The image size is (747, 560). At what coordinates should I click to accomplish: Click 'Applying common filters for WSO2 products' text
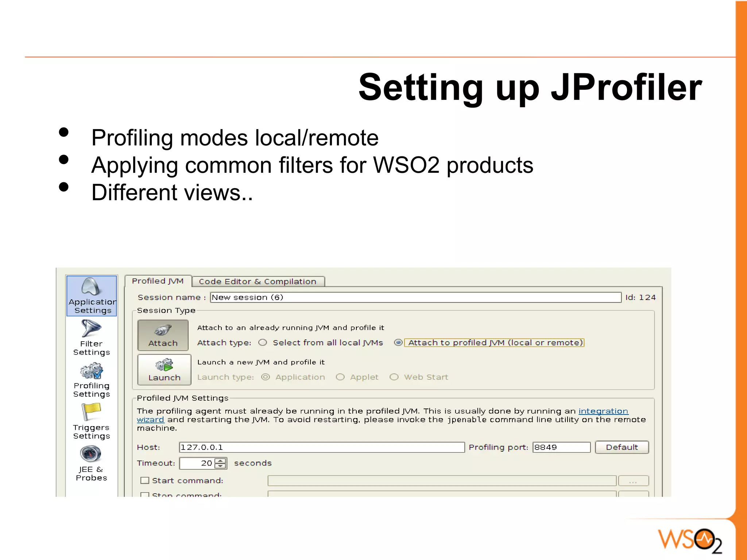(312, 165)
